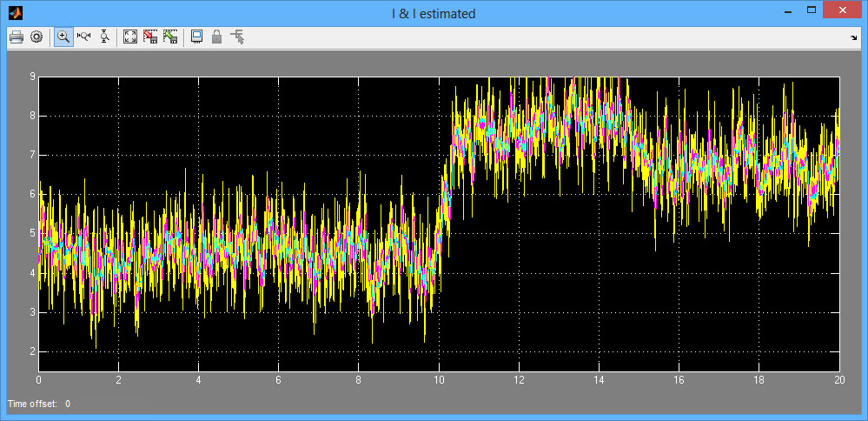Print the scope plot
868x421 pixels.
tap(16, 37)
